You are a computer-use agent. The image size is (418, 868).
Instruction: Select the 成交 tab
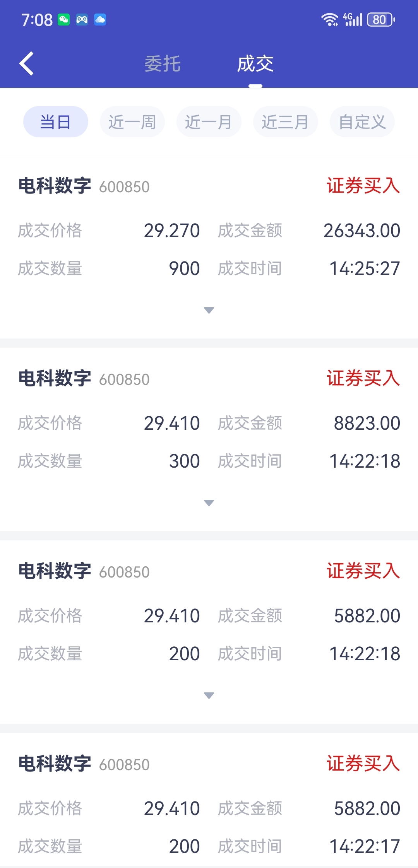pyautogui.click(x=255, y=64)
